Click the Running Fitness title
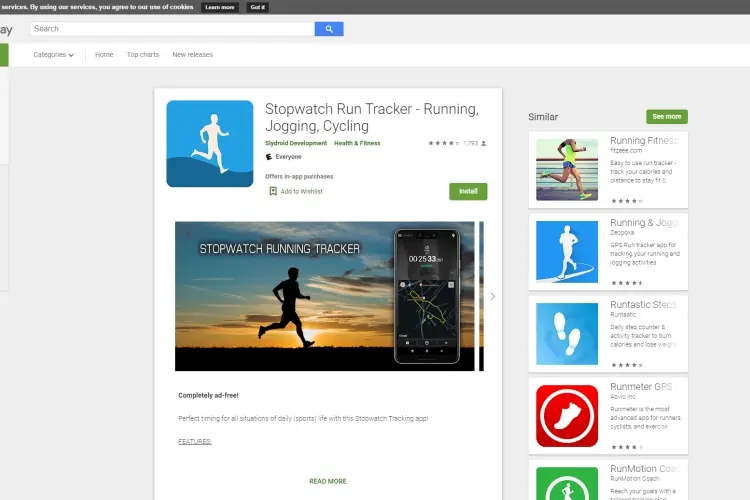Viewport: 750px width, 500px height. point(644,141)
